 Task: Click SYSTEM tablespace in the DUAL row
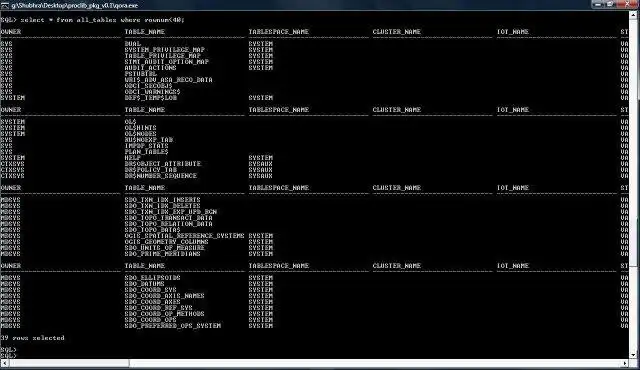coord(260,44)
